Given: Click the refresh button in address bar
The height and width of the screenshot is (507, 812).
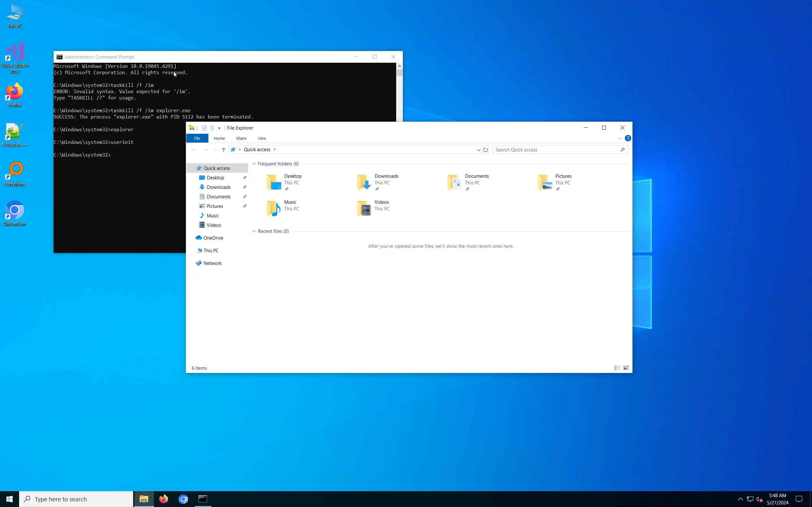Looking at the screenshot, I should coord(486,150).
